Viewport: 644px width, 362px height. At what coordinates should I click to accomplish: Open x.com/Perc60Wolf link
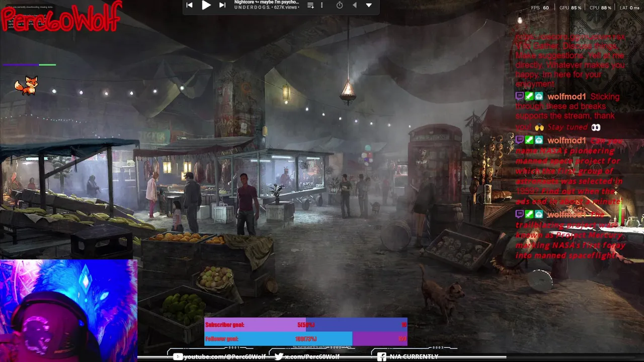[x=312, y=356]
